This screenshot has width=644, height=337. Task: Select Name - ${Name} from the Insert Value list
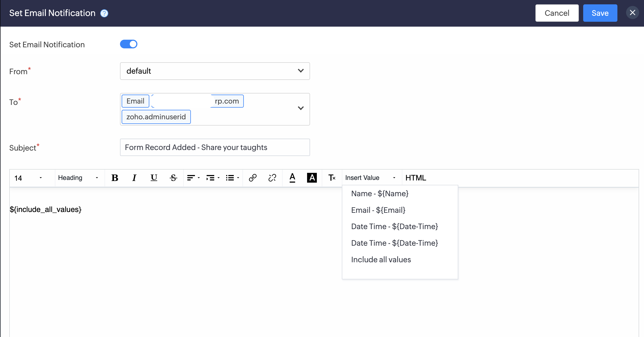380,194
